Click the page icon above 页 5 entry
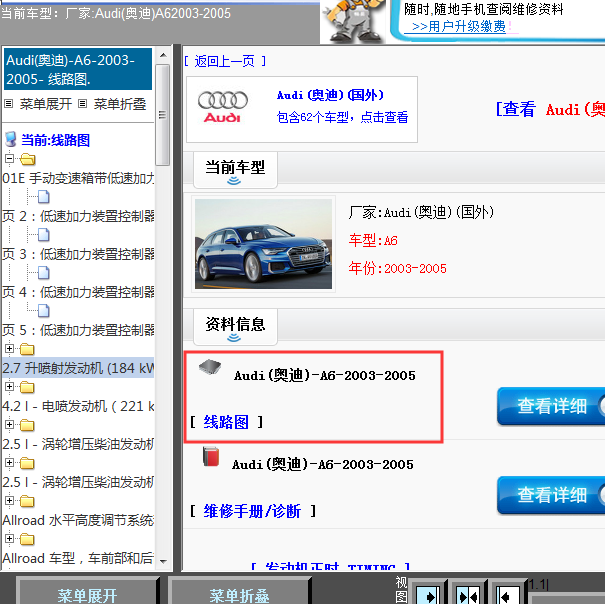 pyautogui.click(x=44, y=310)
